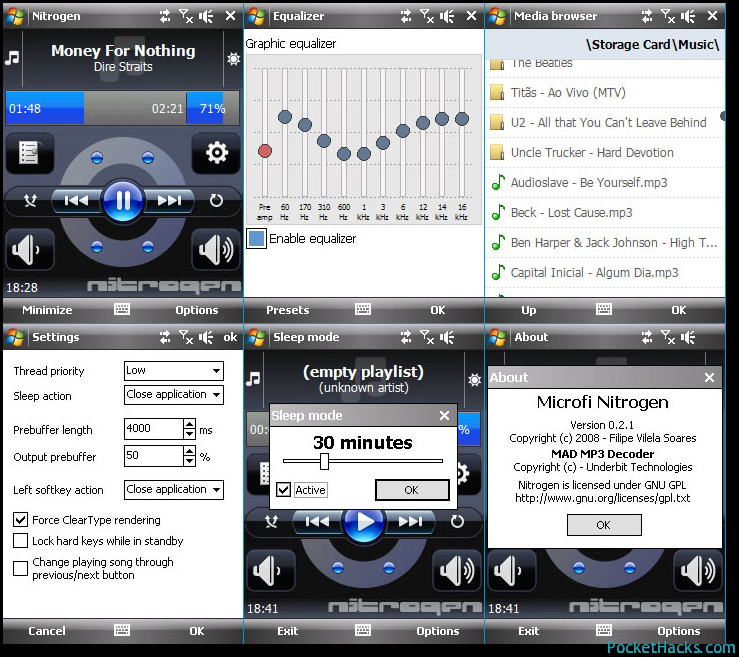Viewport: 739px width, 657px height.
Task: Open keyboard icon in Equalizer bottom bar
Action: 363,309
